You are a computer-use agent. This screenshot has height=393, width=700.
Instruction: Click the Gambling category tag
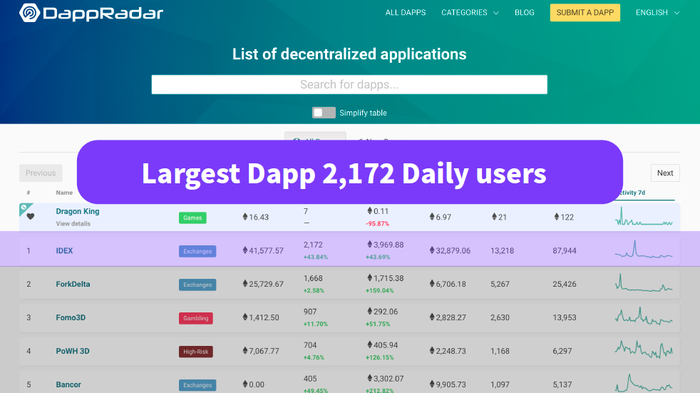[196, 318]
